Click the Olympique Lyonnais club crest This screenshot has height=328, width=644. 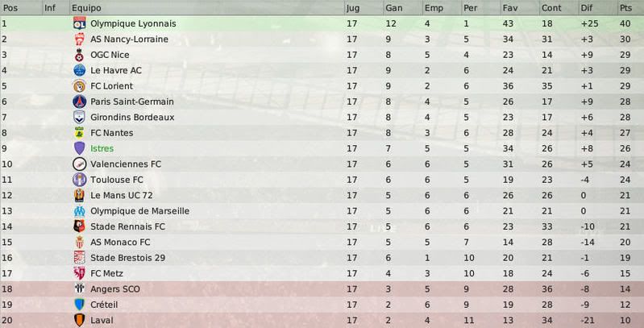79,23
